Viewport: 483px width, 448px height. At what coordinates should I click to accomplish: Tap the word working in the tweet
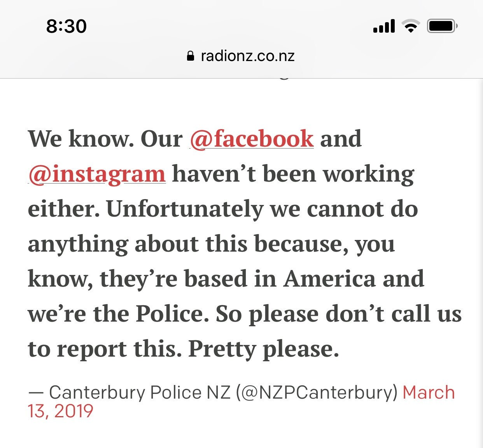[x=369, y=174]
